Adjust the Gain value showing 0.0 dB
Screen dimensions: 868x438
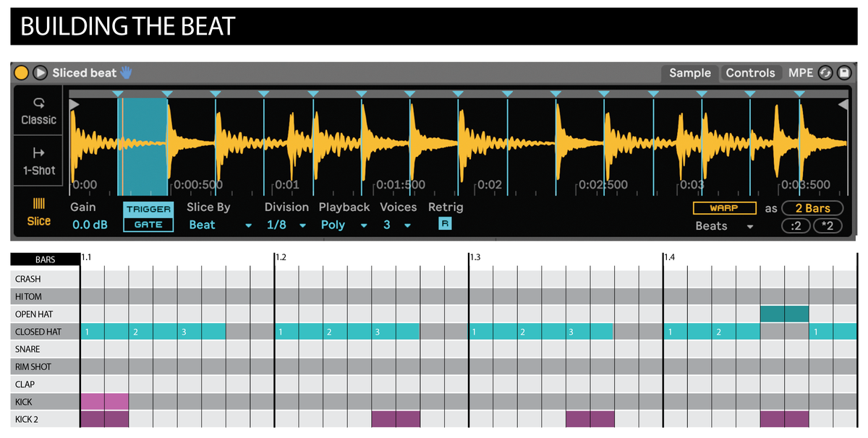tap(88, 225)
